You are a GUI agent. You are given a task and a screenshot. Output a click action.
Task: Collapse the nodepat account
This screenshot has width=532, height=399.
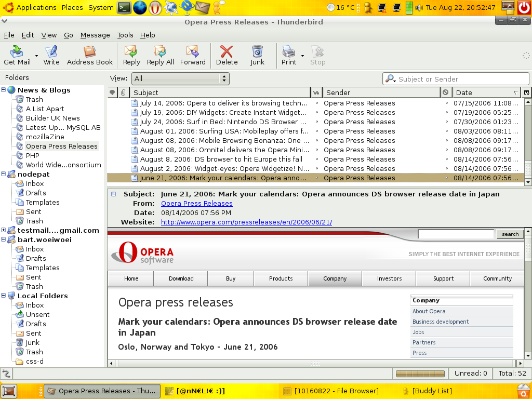4,174
